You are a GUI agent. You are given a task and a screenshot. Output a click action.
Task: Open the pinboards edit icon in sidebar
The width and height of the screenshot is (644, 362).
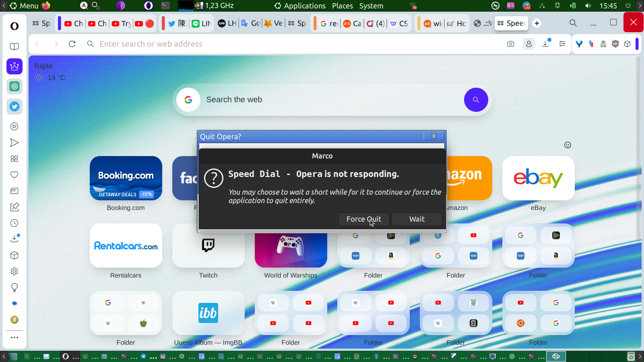(14, 207)
